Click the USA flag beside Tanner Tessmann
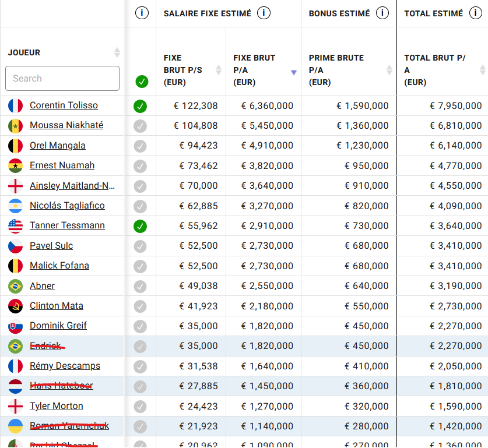 [15, 226]
